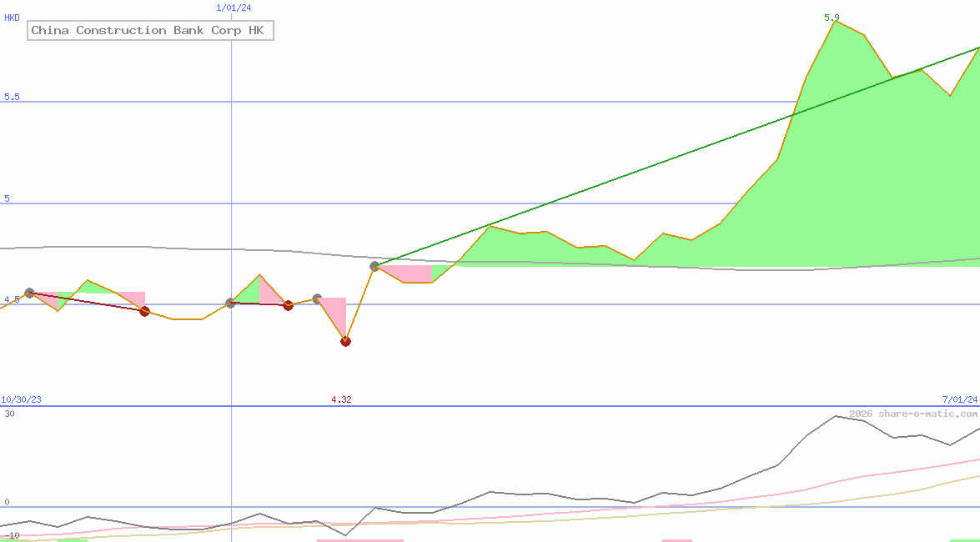Click the -10 indicator axis label
Image resolution: width=980 pixels, height=542 pixels.
[x=12, y=536]
